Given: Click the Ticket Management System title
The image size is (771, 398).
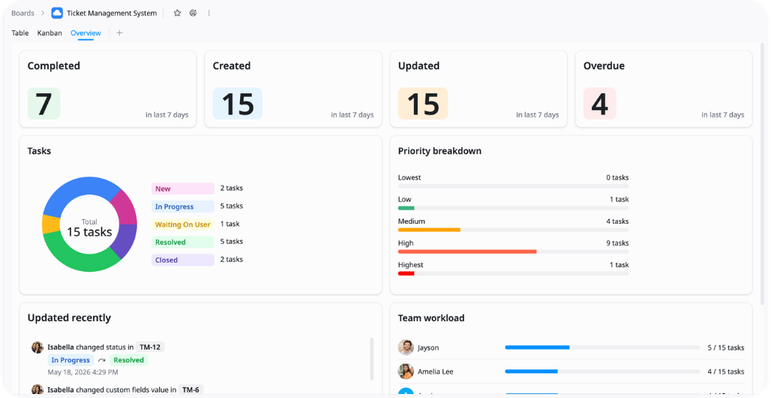Looking at the screenshot, I should point(112,13).
